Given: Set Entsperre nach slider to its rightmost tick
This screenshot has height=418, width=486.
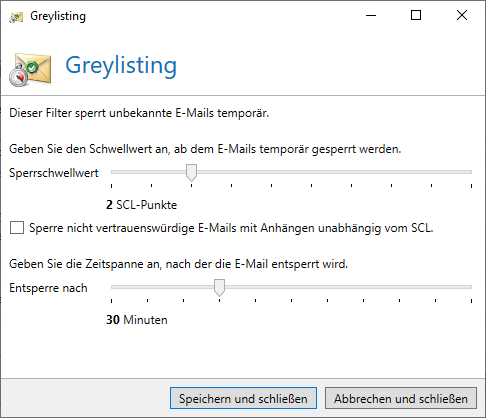Looking at the screenshot, I should (x=471, y=287).
